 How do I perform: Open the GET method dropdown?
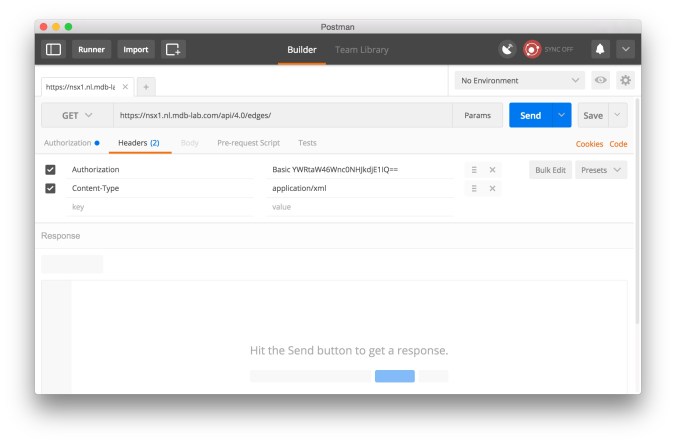[x=77, y=115]
